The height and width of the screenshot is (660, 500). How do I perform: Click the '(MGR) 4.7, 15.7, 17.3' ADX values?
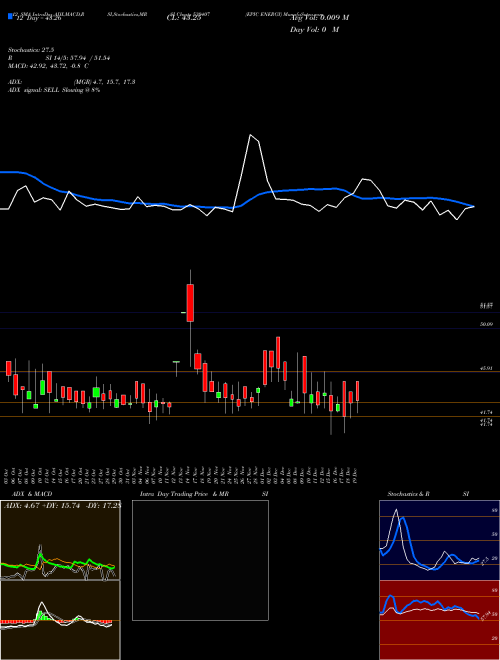[x=104, y=82]
